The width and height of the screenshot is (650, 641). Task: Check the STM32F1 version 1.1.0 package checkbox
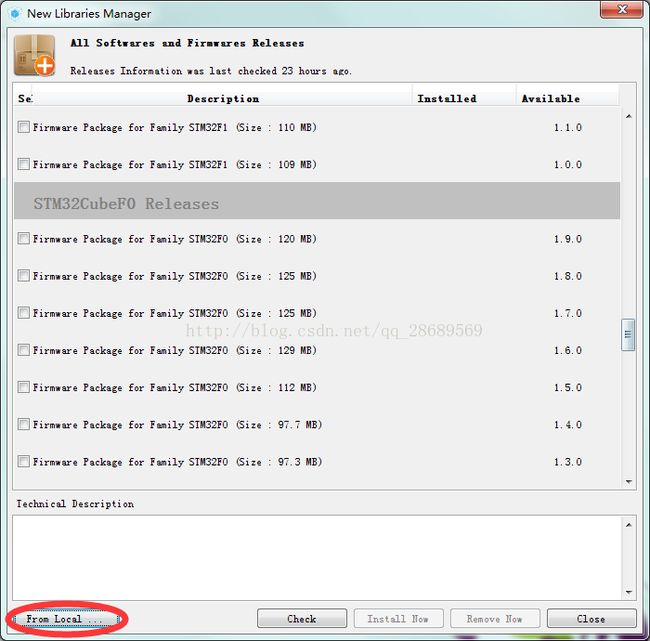(24, 127)
